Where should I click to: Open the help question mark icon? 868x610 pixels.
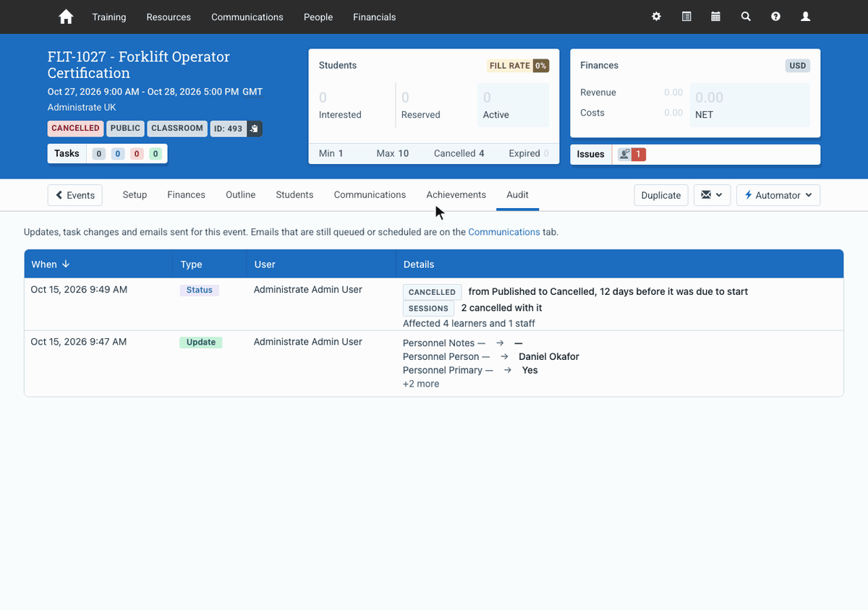[x=775, y=17]
